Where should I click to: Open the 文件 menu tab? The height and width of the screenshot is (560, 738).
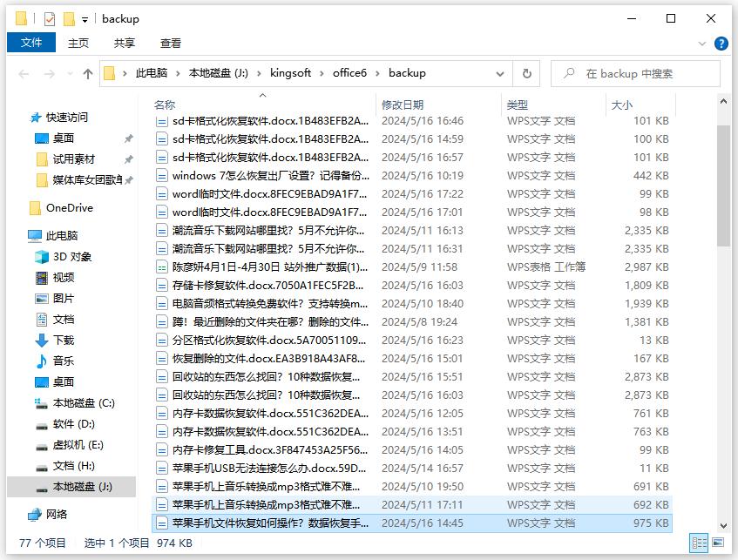(x=31, y=43)
